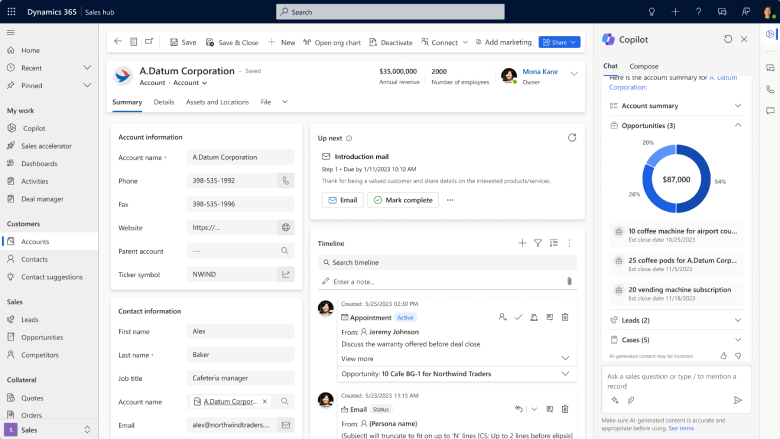Refresh the Up next panel

(572, 138)
